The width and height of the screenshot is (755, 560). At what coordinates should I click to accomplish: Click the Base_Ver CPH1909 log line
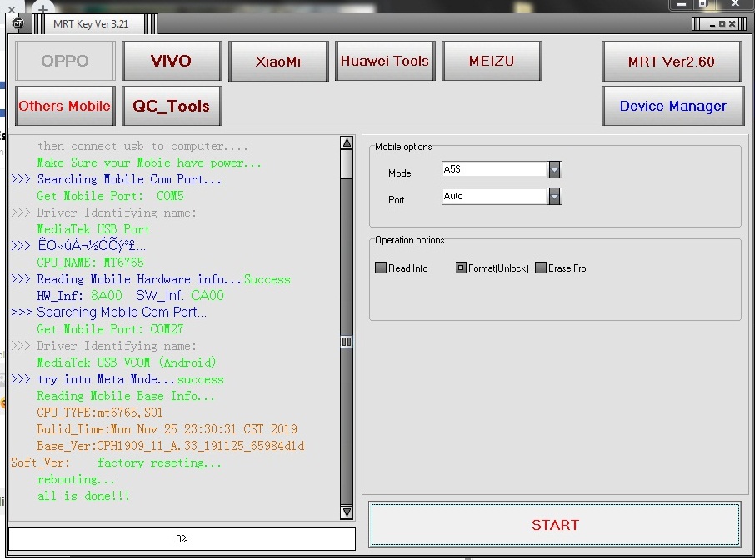[x=171, y=446]
